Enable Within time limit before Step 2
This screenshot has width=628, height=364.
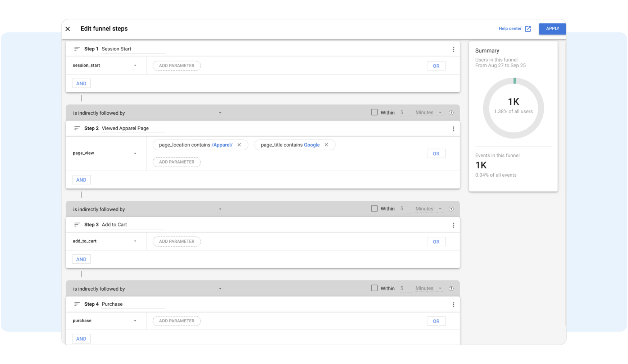tap(374, 113)
